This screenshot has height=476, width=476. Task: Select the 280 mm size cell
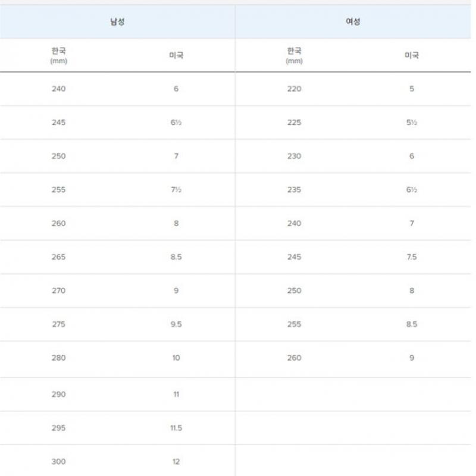tap(59, 358)
